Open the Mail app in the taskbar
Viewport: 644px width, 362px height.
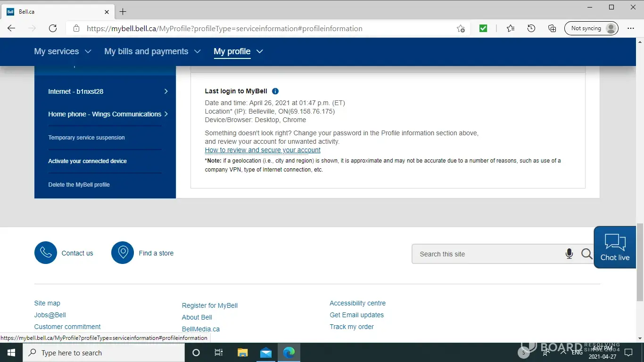point(266,353)
